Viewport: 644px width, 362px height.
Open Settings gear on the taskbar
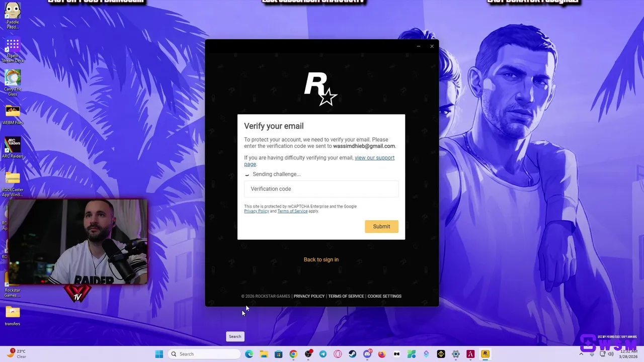[456, 354]
